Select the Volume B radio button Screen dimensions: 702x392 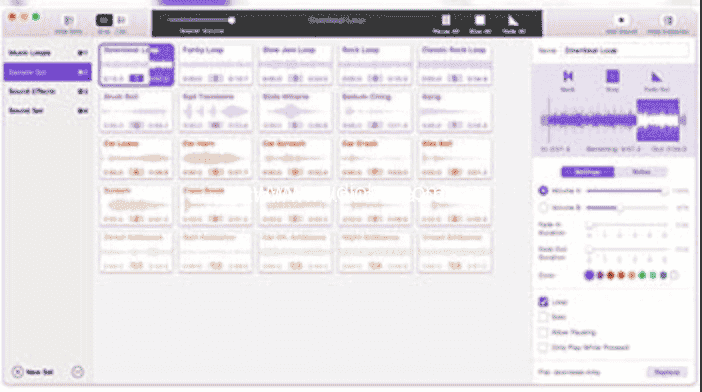coord(543,208)
